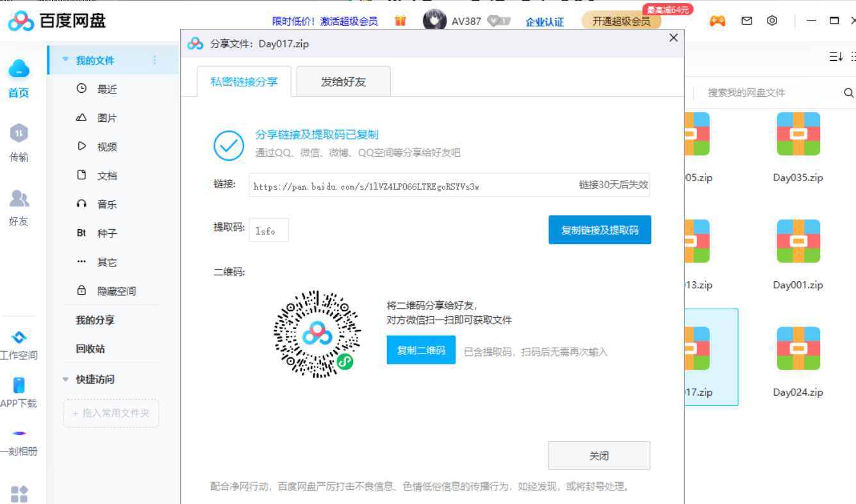The image size is (856, 504).
Task: Click the 企业认证 link
Action: tap(544, 21)
